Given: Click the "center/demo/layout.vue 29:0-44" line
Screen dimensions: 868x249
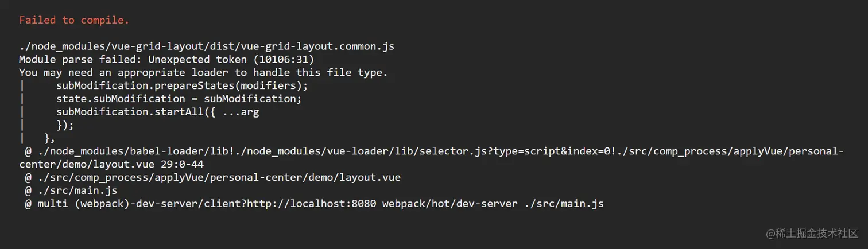Looking at the screenshot, I should (111, 165).
